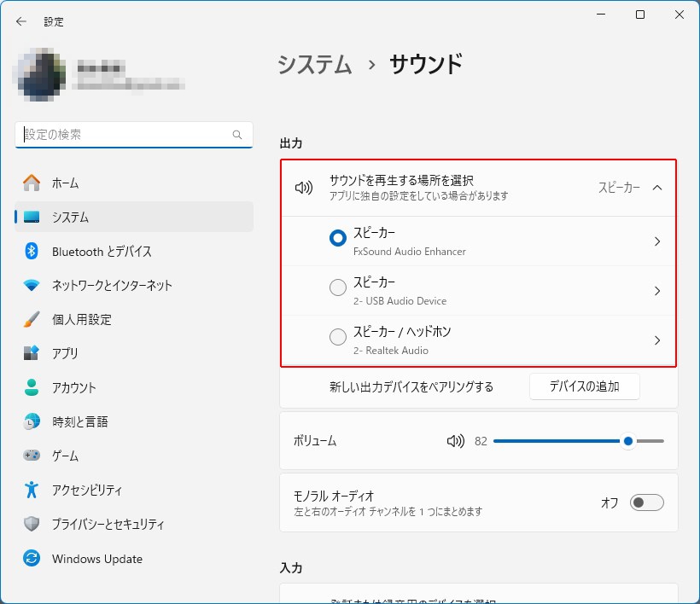The image size is (700, 604).
Task: Click the システム breadcrumb link
Action: [x=315, y=65]
